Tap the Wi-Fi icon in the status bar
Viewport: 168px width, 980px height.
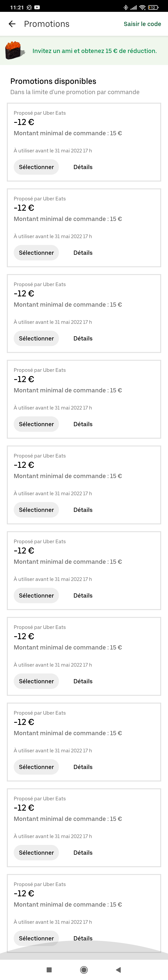click(x=142, y=7)
